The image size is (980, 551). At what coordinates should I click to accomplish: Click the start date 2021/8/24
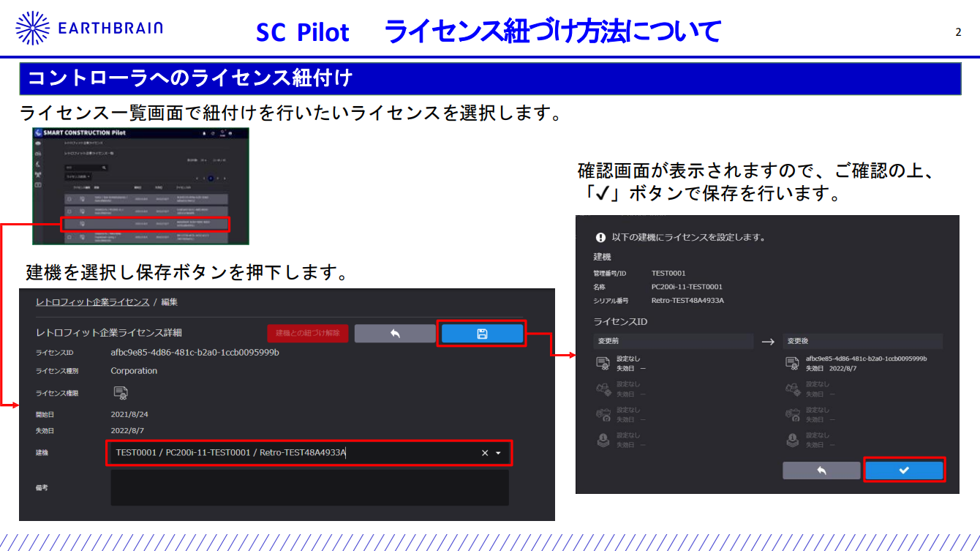click(x=129, y=414)
